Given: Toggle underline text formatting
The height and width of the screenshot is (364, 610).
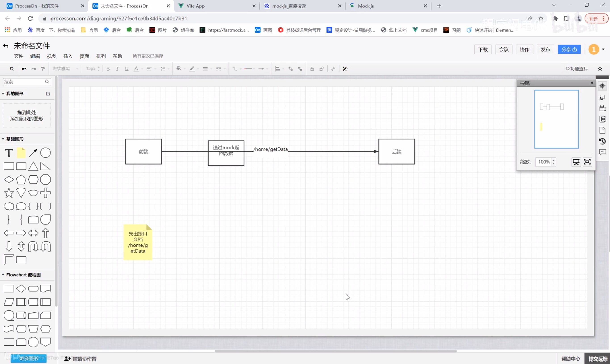Looking at the screenshot, I should [127, 69].
